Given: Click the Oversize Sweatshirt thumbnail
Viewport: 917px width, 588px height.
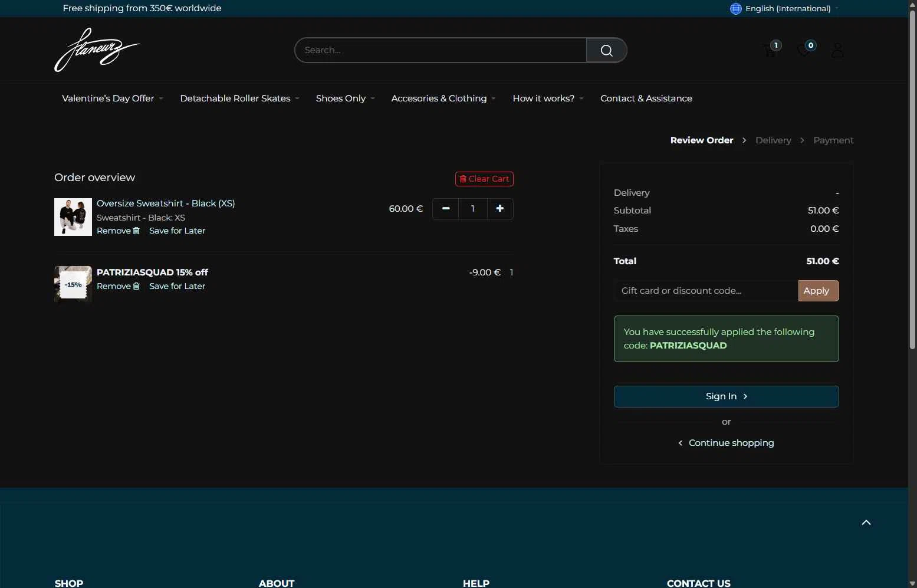Looking at the screenshot, I should [73, 217].
